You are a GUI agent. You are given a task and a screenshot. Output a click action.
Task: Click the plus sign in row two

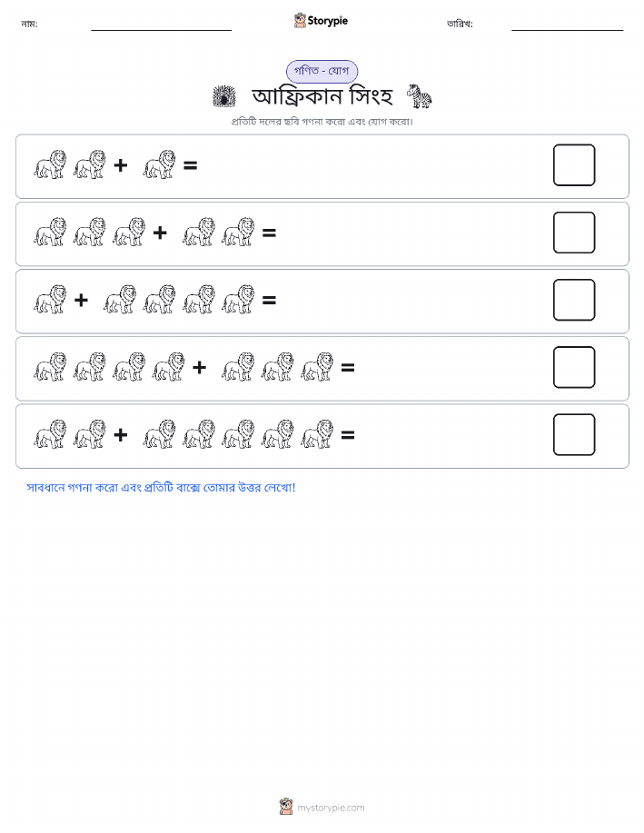point(160,233)
